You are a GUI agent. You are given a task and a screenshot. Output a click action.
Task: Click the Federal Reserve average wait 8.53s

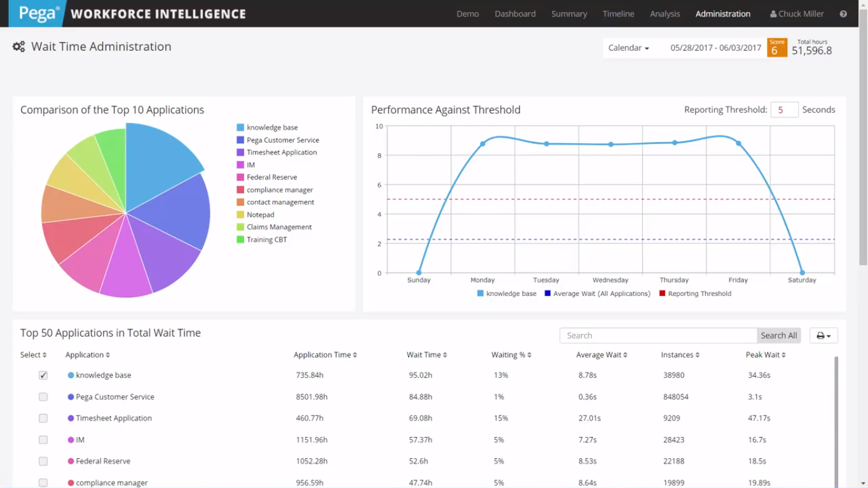588,461
